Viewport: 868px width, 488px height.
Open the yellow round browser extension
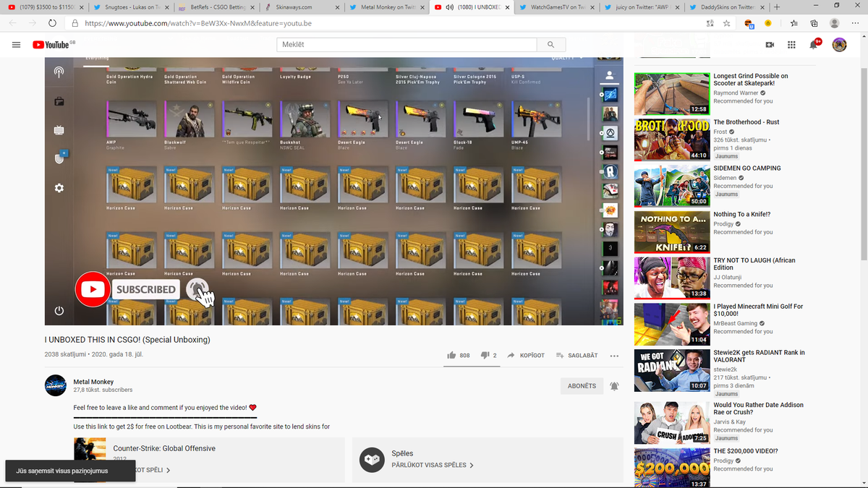pos(767,23)
